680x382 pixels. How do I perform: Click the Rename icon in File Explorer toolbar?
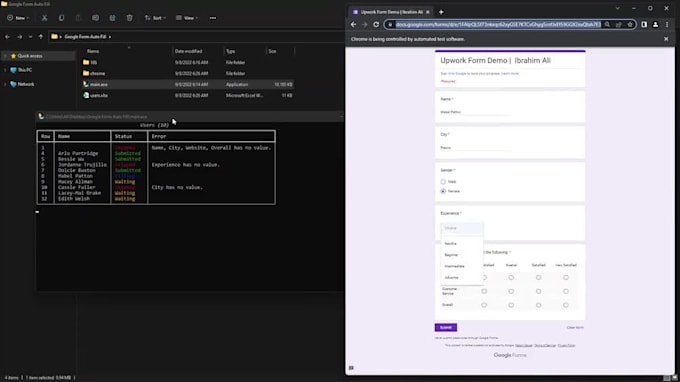[x=95, y=18]
